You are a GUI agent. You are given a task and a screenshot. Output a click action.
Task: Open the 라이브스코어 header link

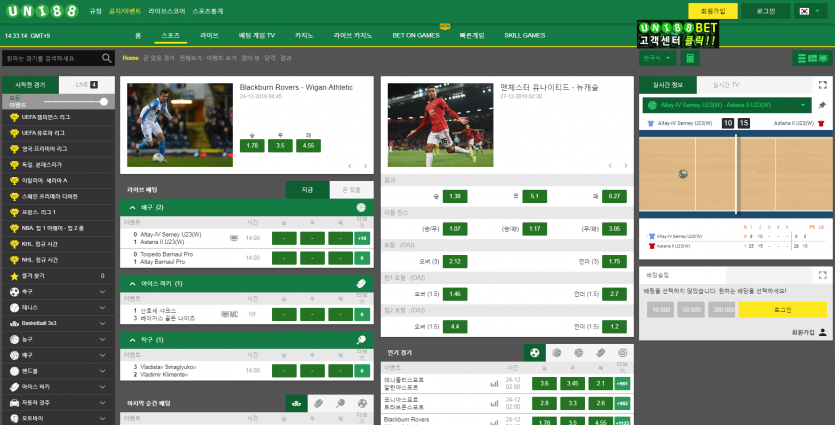click(x=167, y=11)
